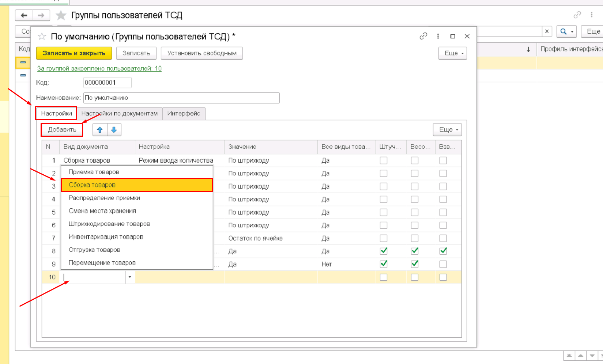The image size is (603, 364).
Task: Uncheck the Штуч. checkbox in row 9
Action: (383, 264)
